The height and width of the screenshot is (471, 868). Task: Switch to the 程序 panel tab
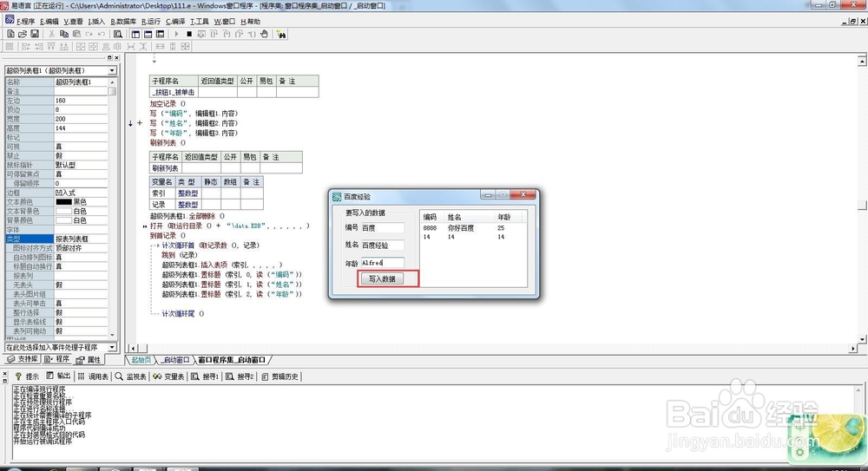click(x=57, y=359)
